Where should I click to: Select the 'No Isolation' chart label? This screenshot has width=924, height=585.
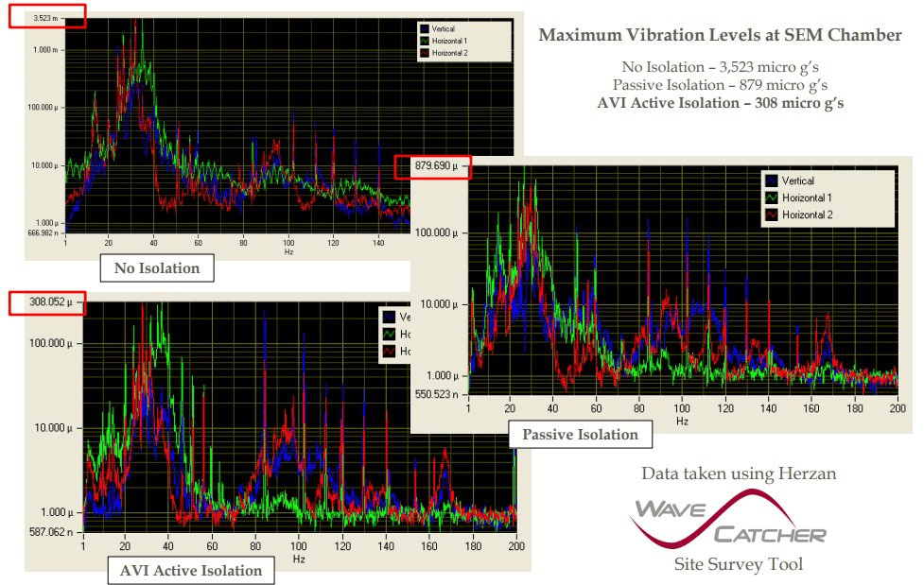(x=157, y=268)
